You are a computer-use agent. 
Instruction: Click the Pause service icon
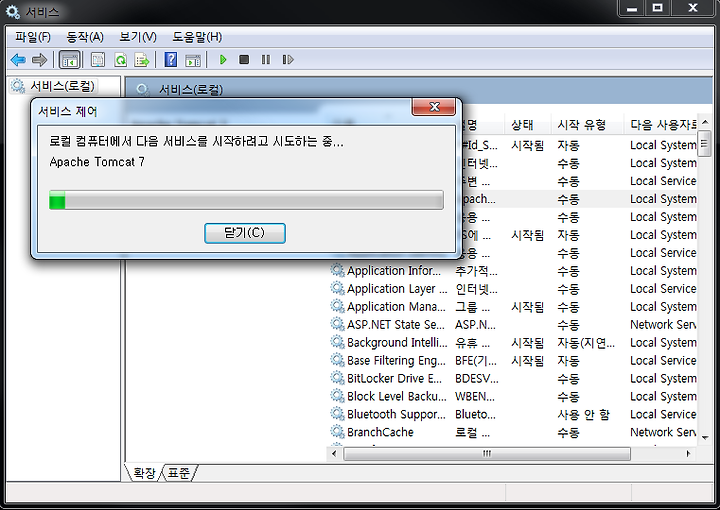pyautogui.click(x=266, y=60)
